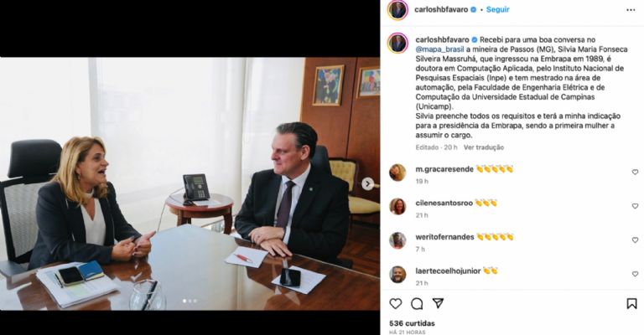Like the comment from laertecoelhojunior
The height and width of the screenshot is (335, 644).
pyautogui.click(x=635, y=275)
